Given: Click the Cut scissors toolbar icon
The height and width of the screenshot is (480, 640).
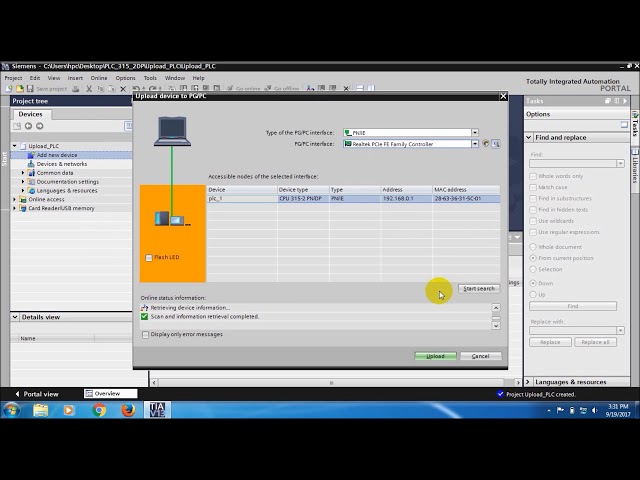Looking at the screenshot, I should coord(89,89).
